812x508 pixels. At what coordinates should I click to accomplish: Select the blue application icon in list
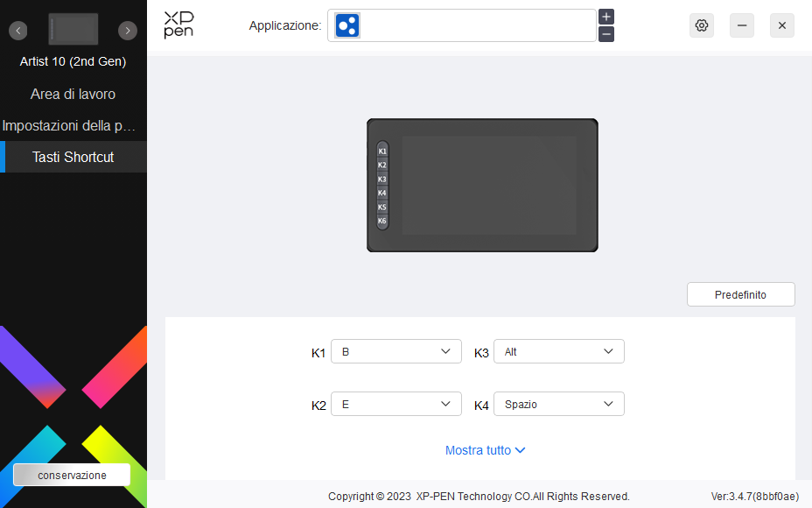tap(347, 25)
